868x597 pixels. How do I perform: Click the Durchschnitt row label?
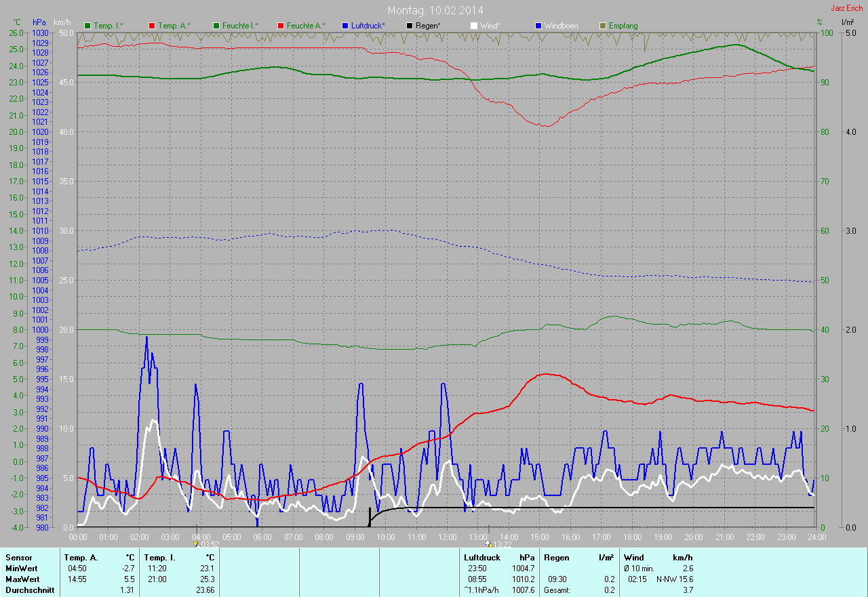(29, 590)
